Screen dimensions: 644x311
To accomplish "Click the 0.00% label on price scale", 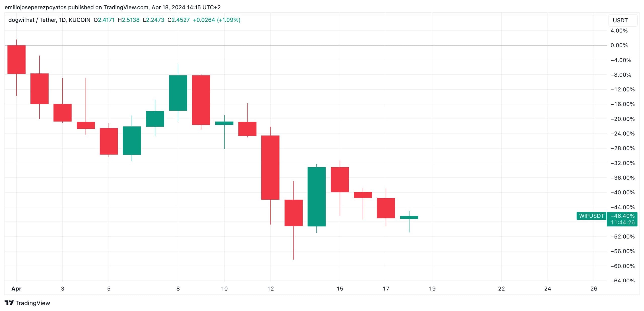I will [619, 45].
